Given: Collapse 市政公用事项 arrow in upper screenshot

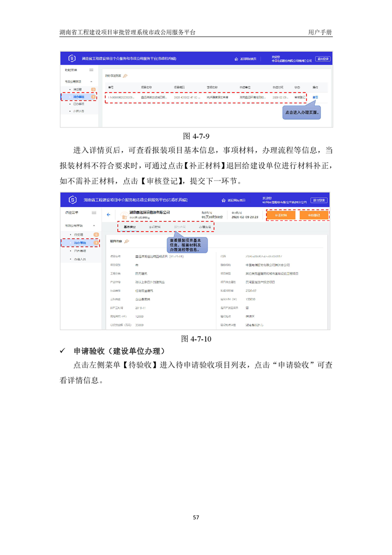Looking at the screenshot, I should point(91,82).
